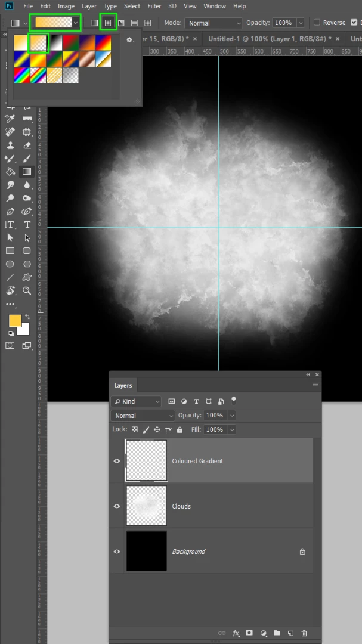Viewport: 362px width, 644px height.
Task: Select the Rotate View hand tool
Action: [x=10, y=291]
